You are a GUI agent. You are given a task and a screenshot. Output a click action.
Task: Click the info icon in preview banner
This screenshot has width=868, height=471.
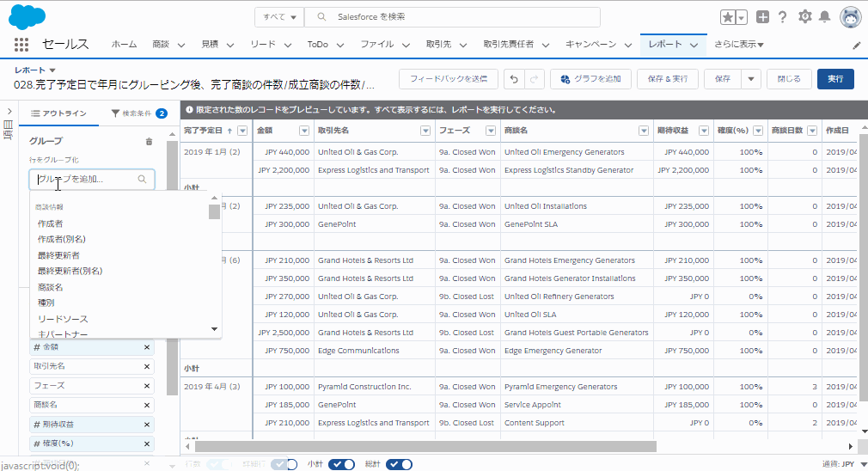pos(189,110)
